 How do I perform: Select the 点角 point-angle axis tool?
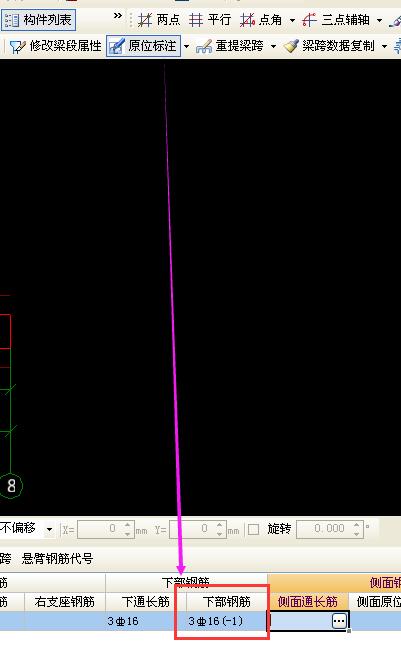261,20
